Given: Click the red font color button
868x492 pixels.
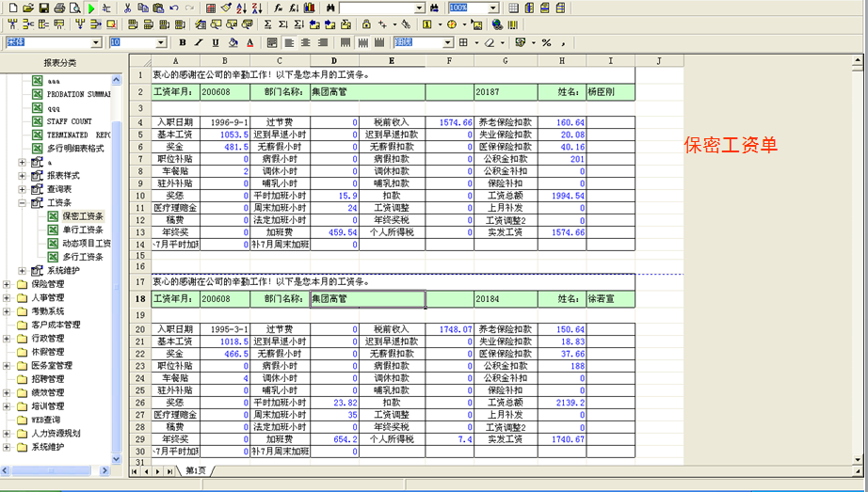Looking at the screenshot, I should [x=249, y=42].
